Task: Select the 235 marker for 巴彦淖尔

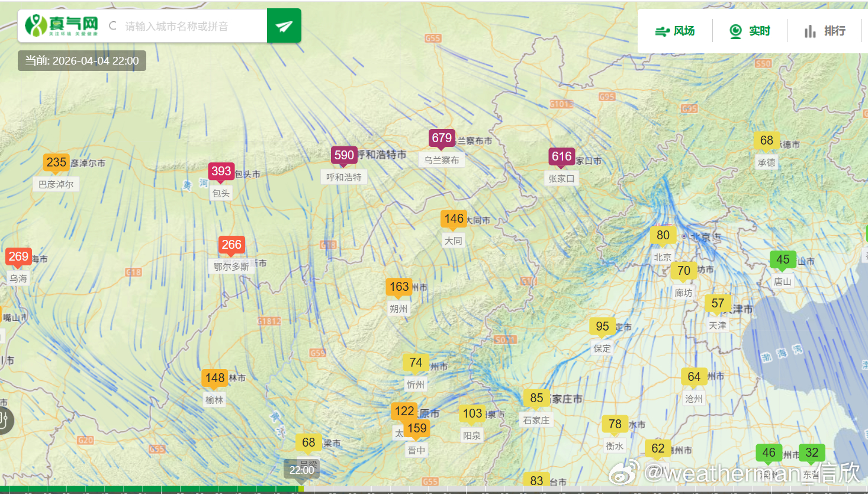Action: [56, 162]
